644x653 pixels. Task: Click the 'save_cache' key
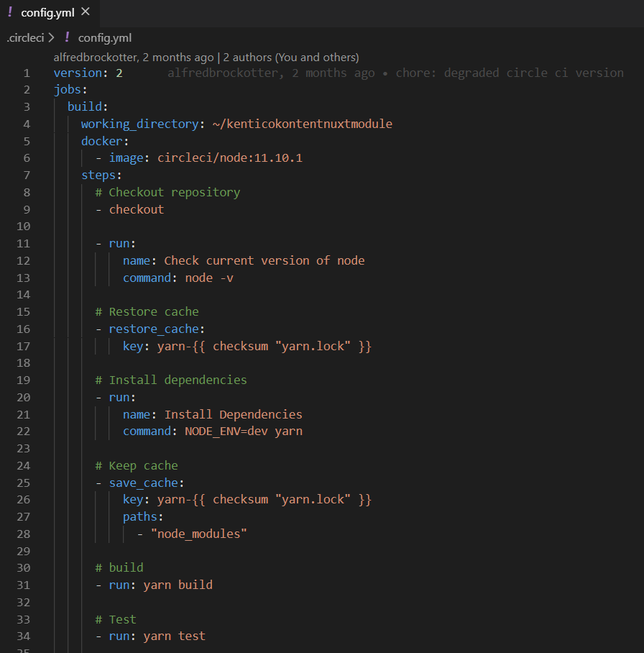tap(143, 483)
